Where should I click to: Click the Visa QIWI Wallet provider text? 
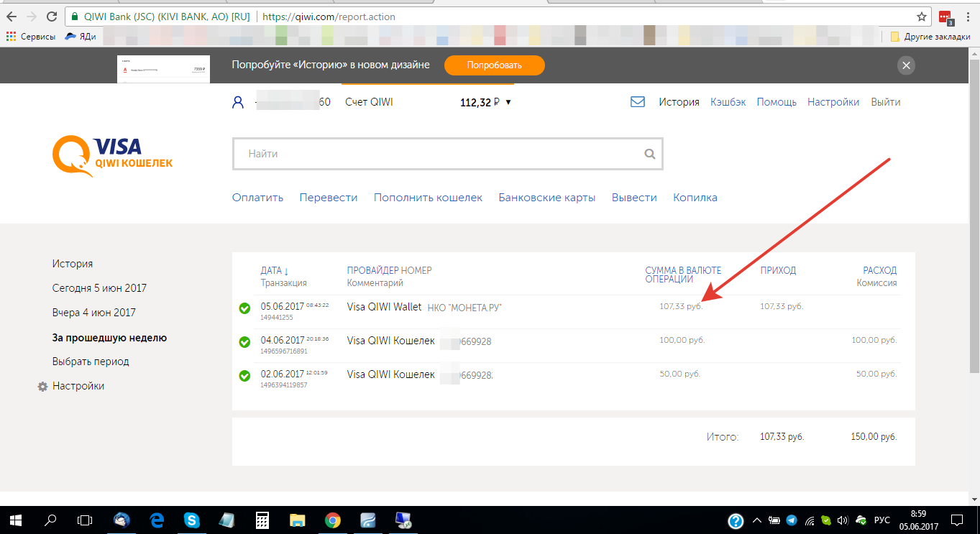384,307
